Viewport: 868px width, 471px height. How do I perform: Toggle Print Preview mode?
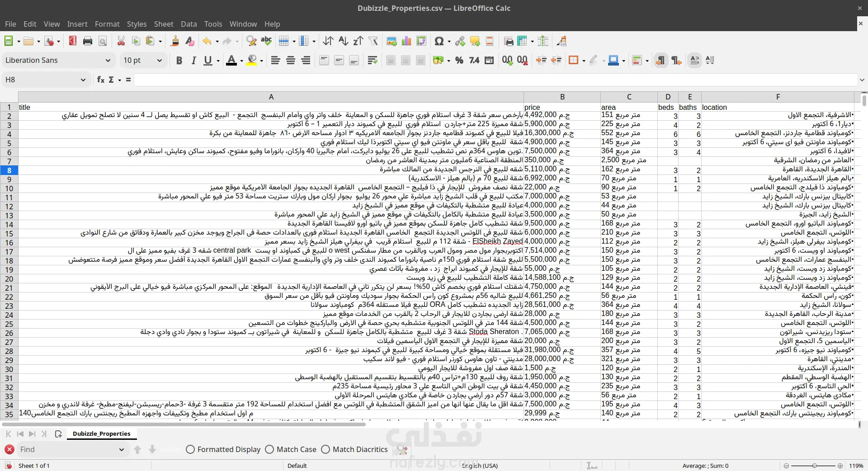coord(103,41)
